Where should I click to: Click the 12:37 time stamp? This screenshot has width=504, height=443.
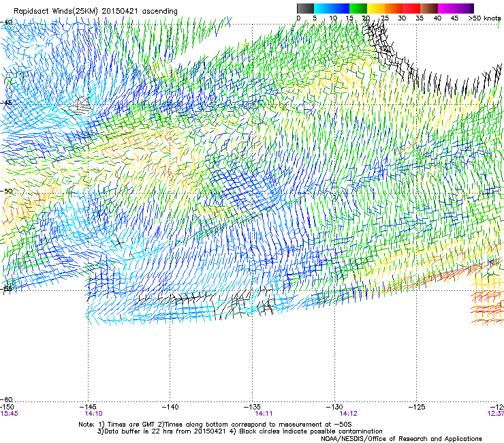[x=496, y=414]
